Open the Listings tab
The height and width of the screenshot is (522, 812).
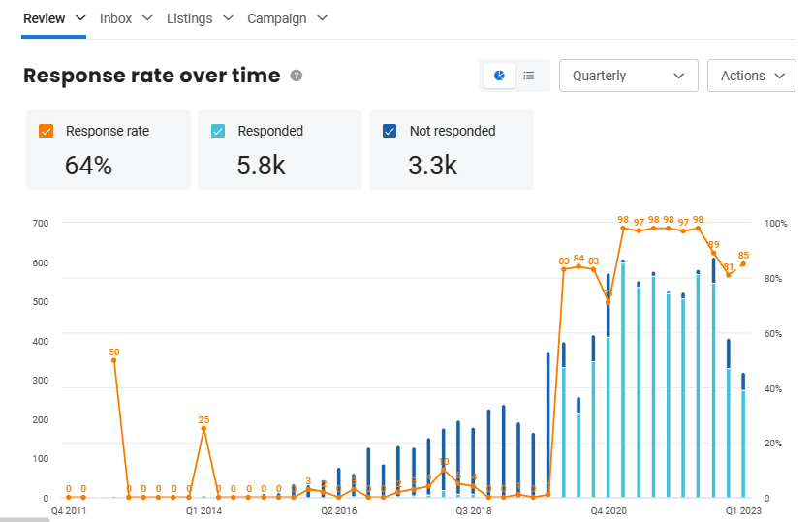pos(190,18)
